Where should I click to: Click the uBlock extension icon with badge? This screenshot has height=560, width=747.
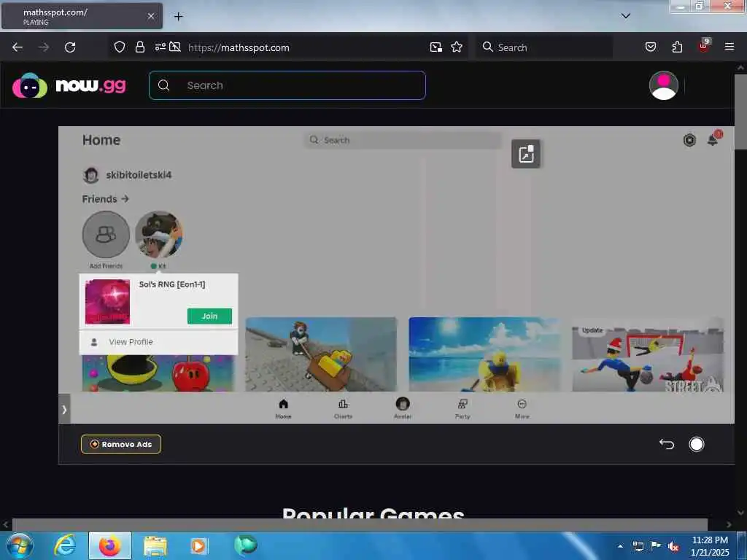click(x=704, y=46)
